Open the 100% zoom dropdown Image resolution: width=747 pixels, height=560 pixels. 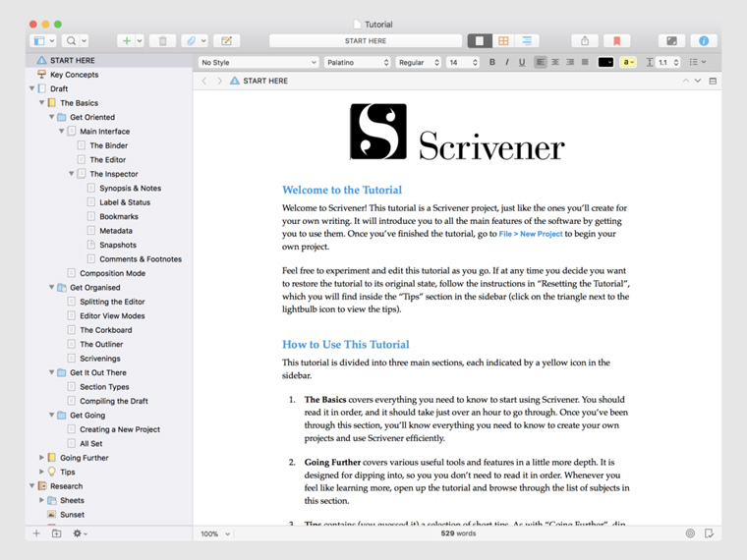pos(215,533)
